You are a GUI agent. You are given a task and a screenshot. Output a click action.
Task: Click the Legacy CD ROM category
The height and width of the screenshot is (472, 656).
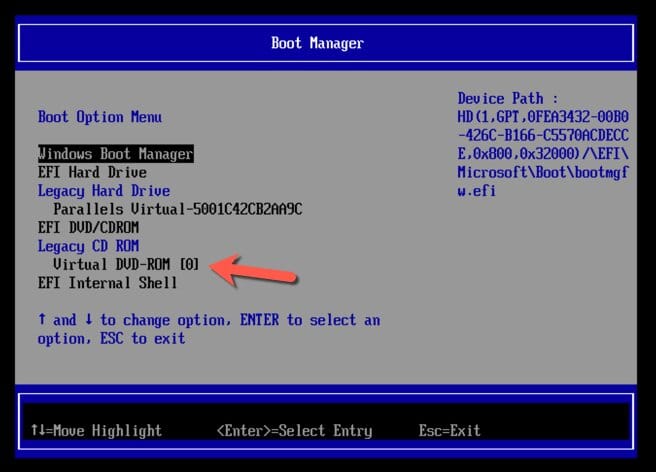point(88,246)
